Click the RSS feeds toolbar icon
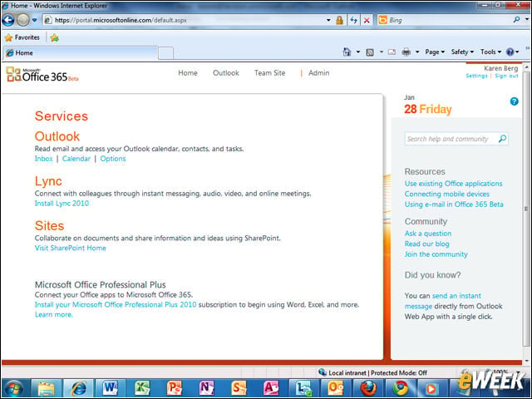Viewport: 532px width, 399px height. (x=370, y=52)
